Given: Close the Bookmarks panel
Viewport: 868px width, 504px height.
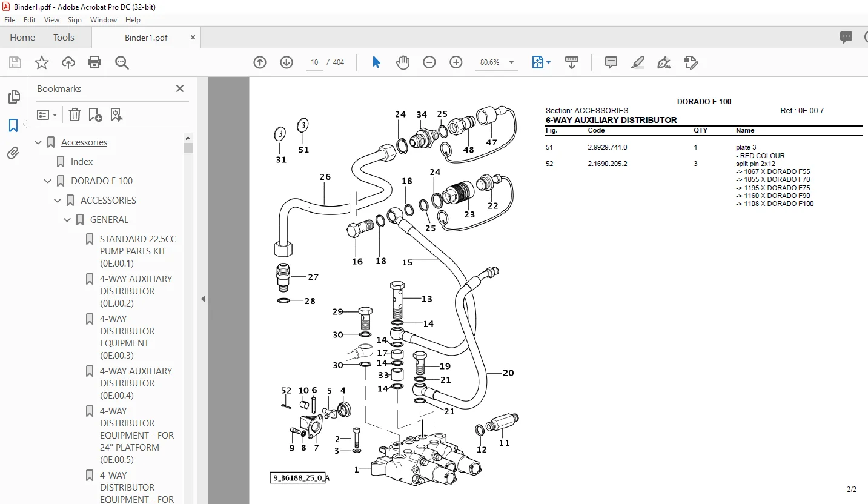Looking at the screenshot, I should 180,88.
